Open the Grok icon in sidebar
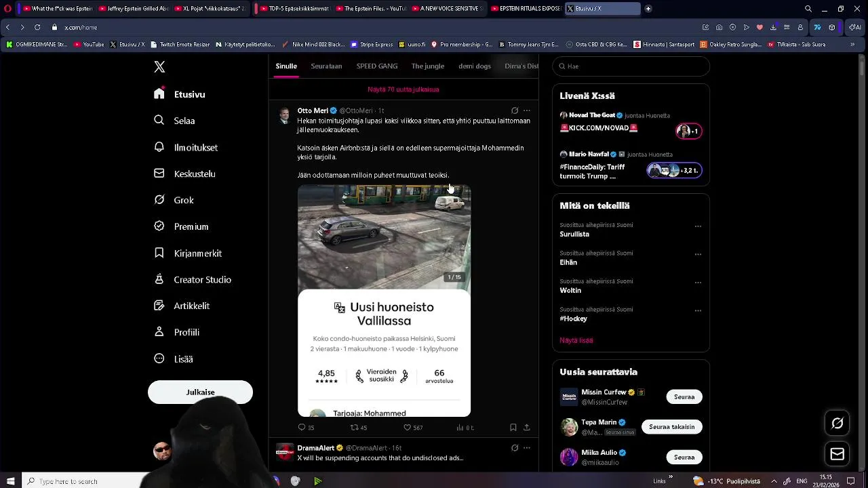The image size is (868, 488). [159, 200]
